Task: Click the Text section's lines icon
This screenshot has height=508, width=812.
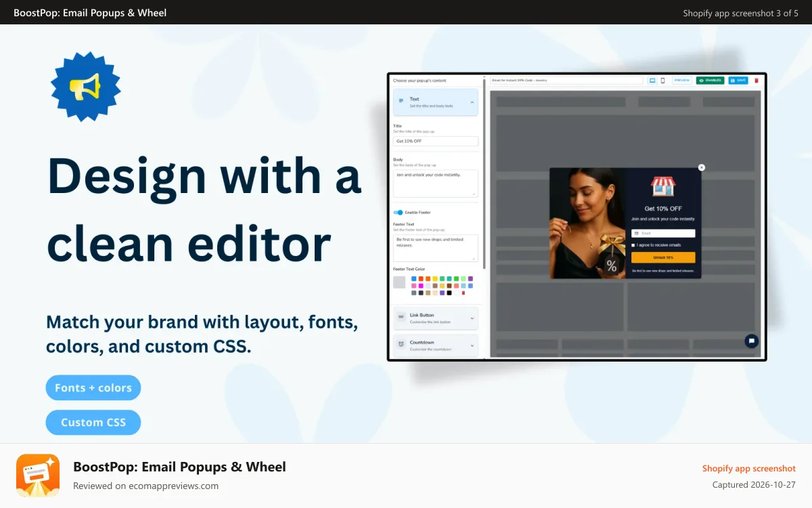Action: 401,101
